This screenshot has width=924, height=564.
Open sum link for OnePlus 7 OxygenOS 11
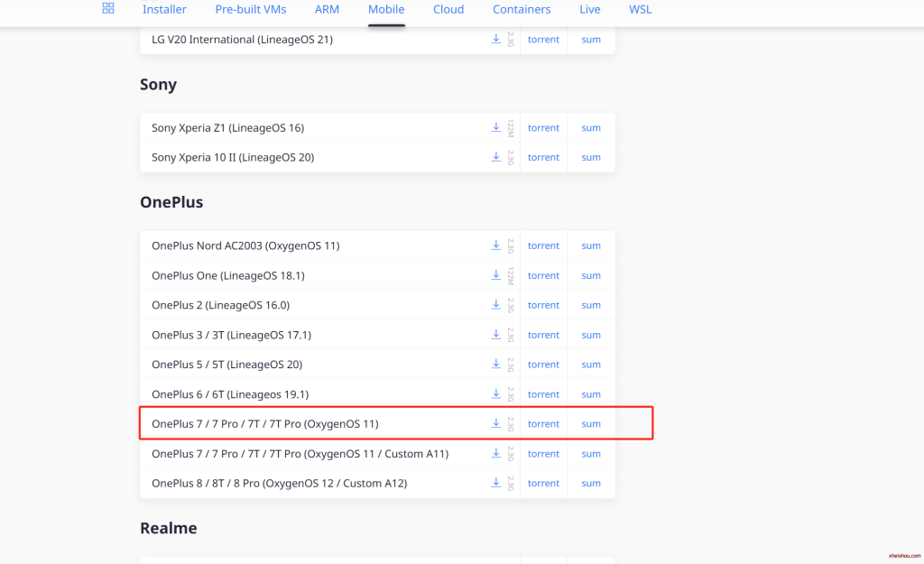(x=591, y=424)
